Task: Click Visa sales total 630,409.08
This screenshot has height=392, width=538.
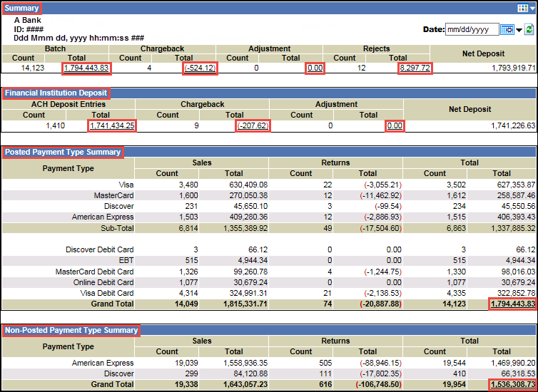Action: point(248,185)
